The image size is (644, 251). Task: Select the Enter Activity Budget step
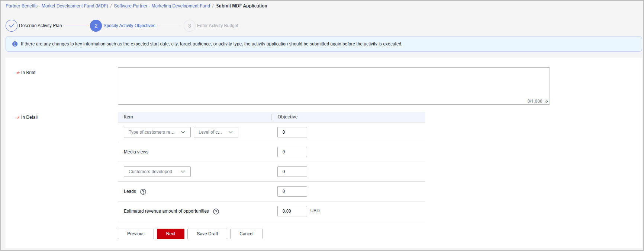click(x=218, y=26)
